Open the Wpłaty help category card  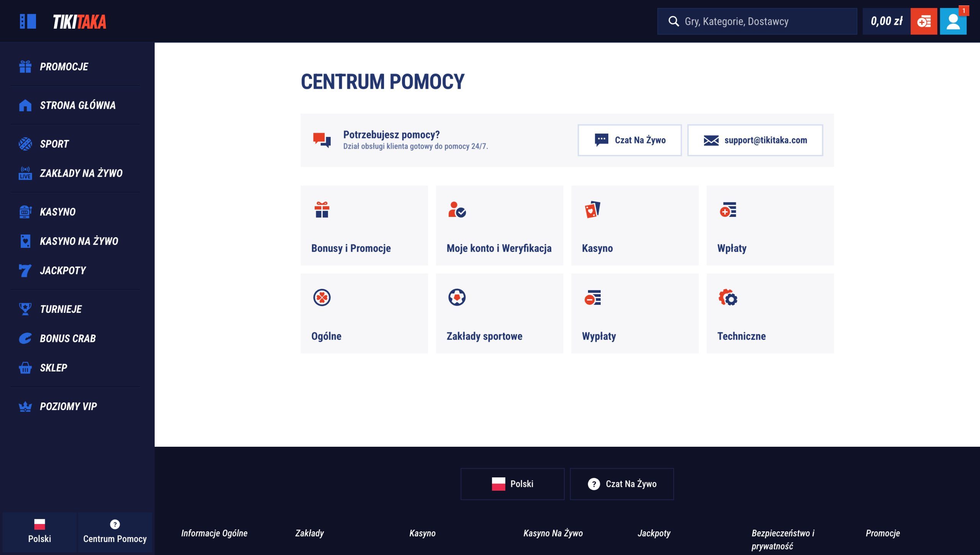click(770, 225)
